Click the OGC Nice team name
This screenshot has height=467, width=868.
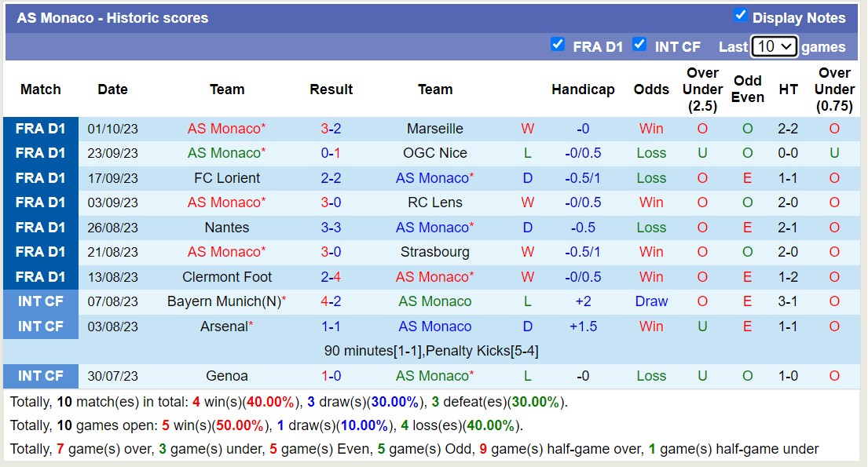click(x=435, y=153)
